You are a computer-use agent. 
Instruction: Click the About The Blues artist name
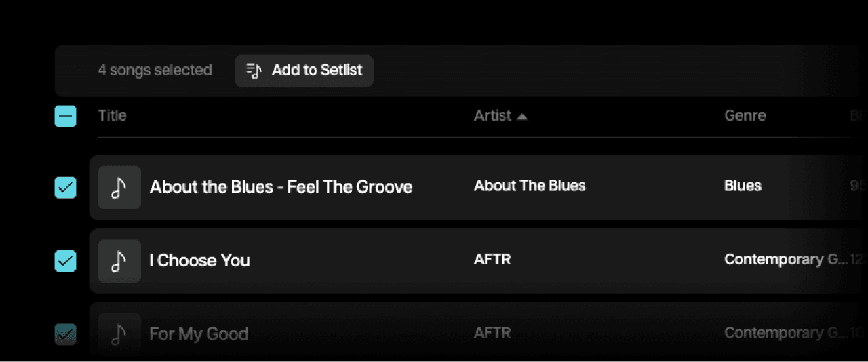click(x=530, y=186)
